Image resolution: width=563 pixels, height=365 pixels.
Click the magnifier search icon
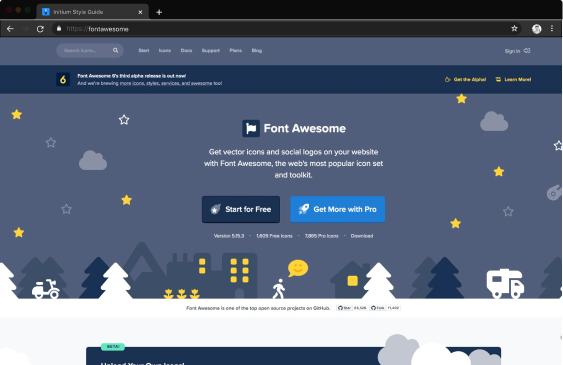click(x=116, y=51)
